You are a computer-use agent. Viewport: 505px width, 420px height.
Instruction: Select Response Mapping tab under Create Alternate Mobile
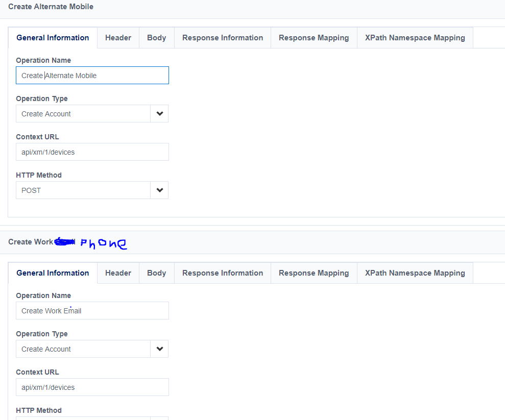tap(314, 38)
